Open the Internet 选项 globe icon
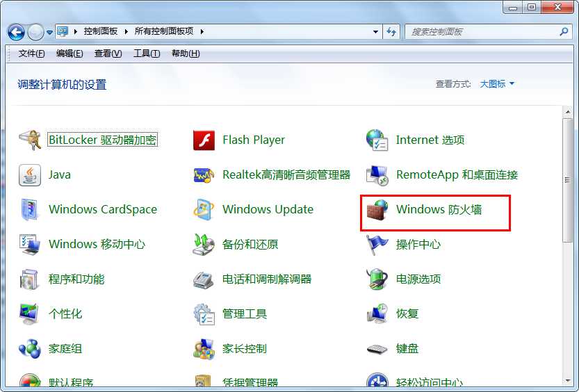The width and height of the screenshot is (579, 392). click(x=377, y=140)
